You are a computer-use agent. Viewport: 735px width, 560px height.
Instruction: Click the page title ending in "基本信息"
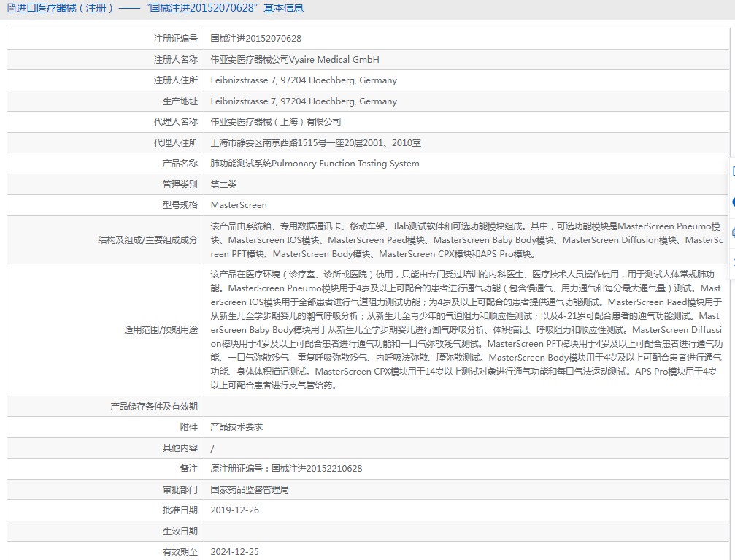[160, 8]
